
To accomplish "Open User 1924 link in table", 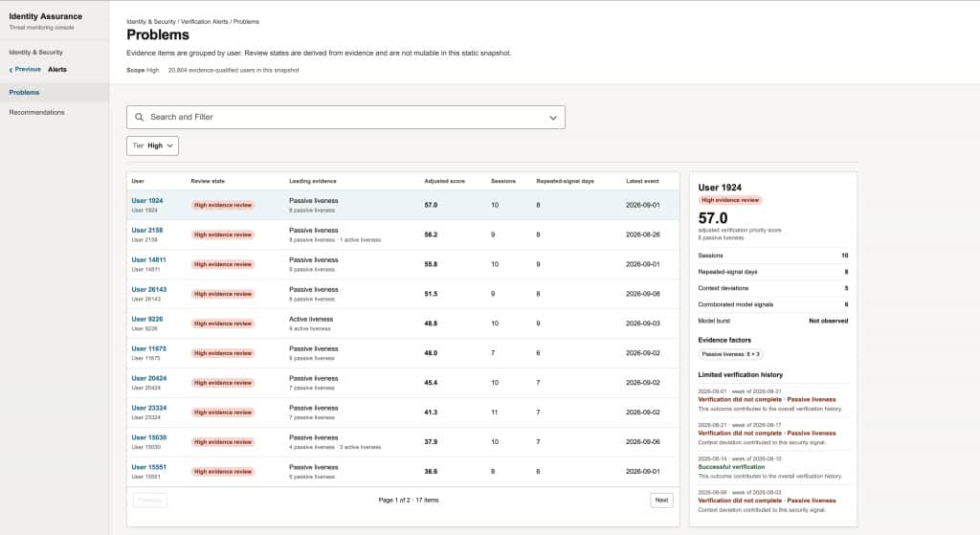I will pos(146,201).
